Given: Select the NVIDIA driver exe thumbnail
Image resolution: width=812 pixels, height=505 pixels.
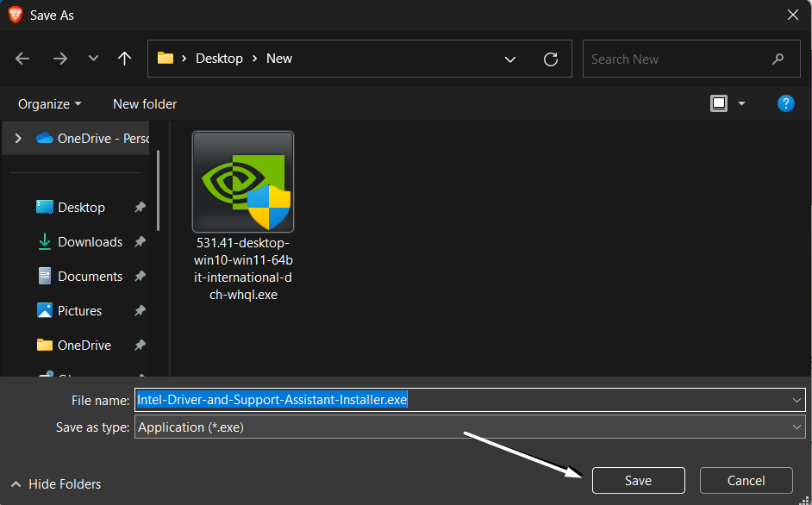Looking at the screenshot, I should coord(243,181).
